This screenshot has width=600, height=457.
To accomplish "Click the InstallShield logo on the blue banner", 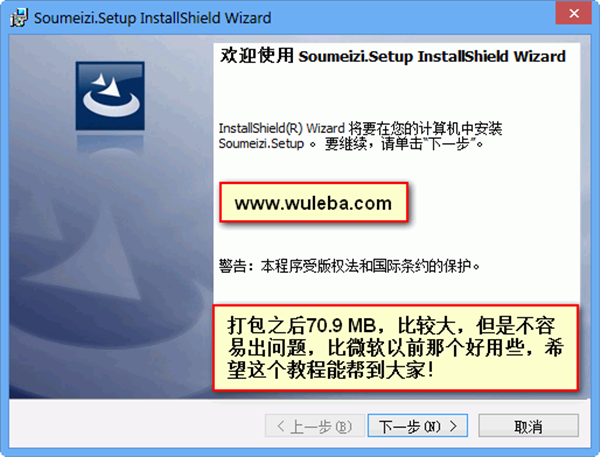I will (x=110, y=96).
